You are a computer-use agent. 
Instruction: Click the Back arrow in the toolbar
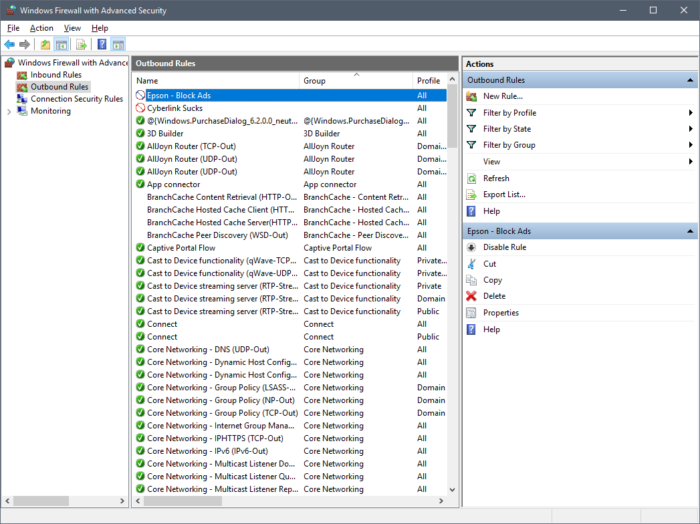tap(10, 45)
